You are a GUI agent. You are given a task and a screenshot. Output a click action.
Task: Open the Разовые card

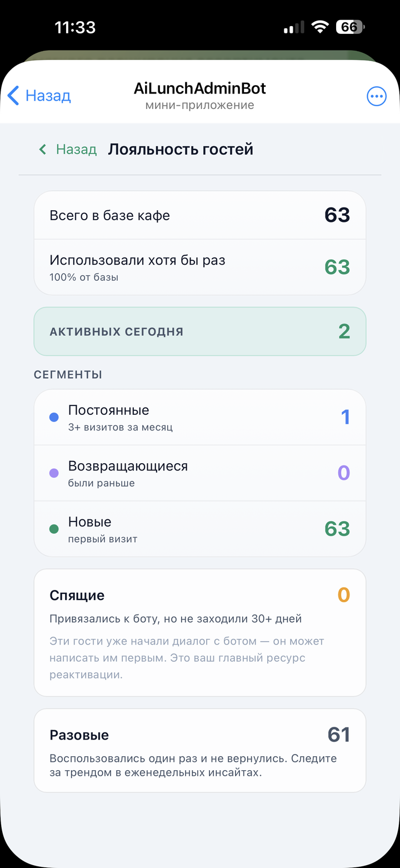tap(200, 750)
